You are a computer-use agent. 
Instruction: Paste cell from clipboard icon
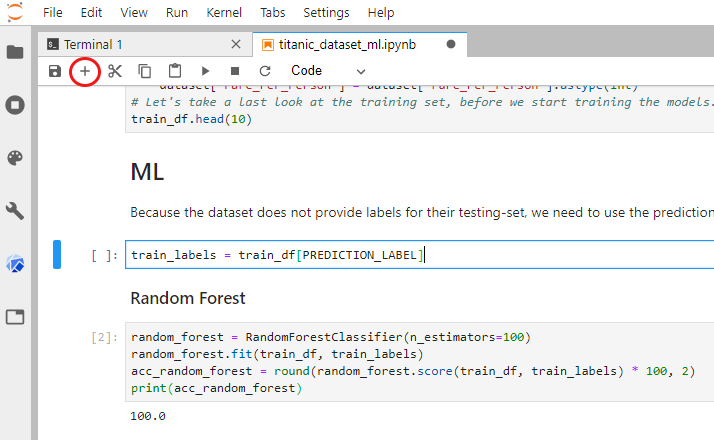coord(175,71)
